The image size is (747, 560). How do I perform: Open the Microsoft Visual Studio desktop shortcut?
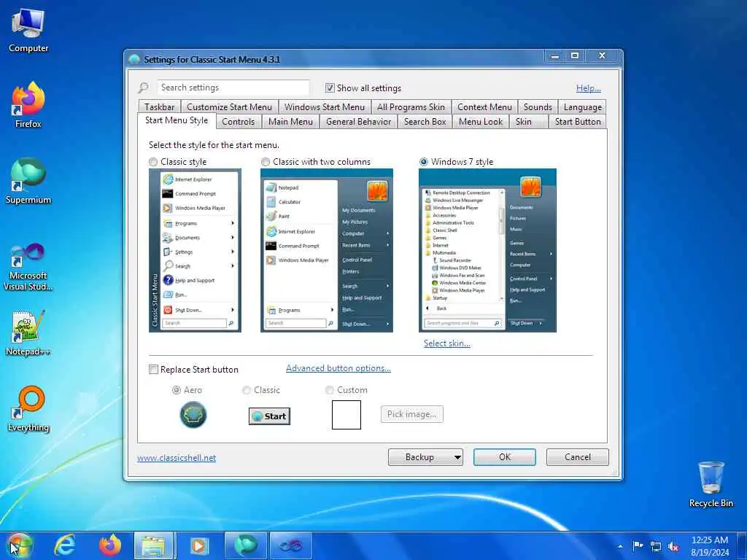coord(28,267)
